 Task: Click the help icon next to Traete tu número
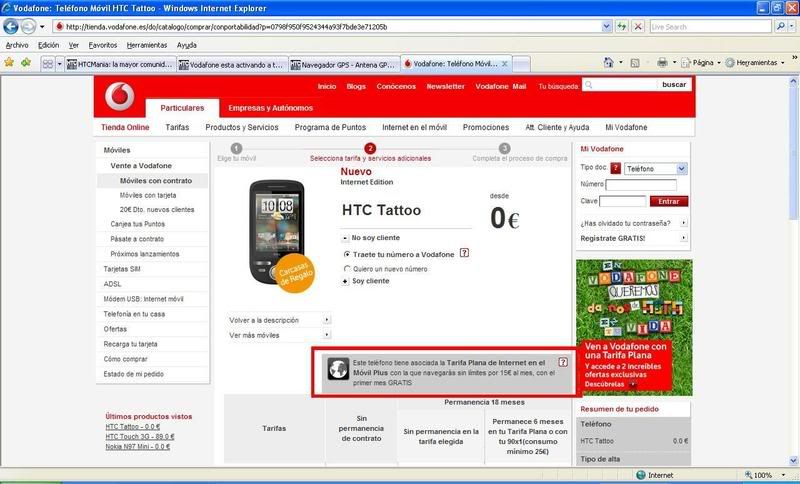464,253
